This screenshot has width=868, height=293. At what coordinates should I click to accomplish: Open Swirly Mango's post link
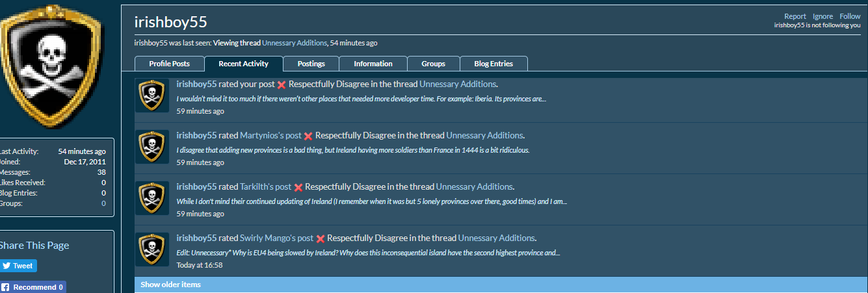tap(276, 238)
